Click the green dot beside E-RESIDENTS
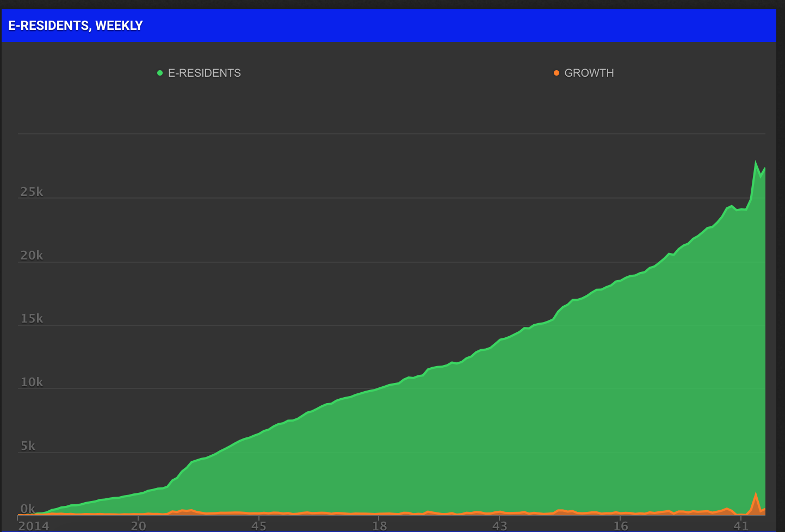Viewport: 785px width, 532px height. pyautogui.click(x=160, y=73)
